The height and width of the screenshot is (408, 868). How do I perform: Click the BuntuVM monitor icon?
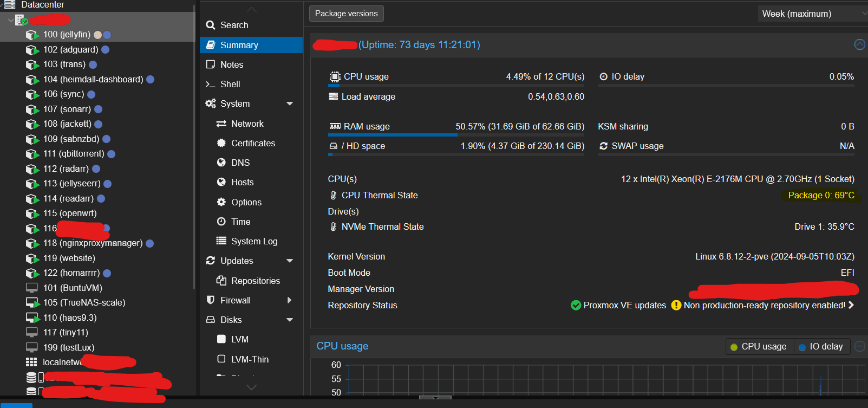tap(32, 288)
